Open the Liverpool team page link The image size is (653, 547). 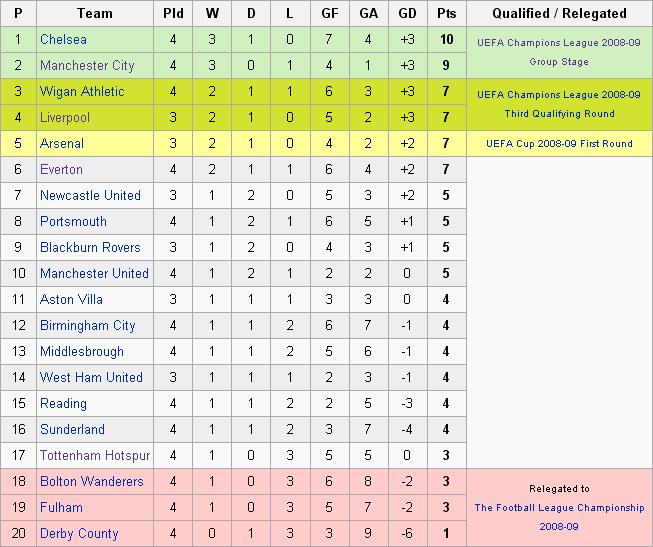(x=65, y=117)
